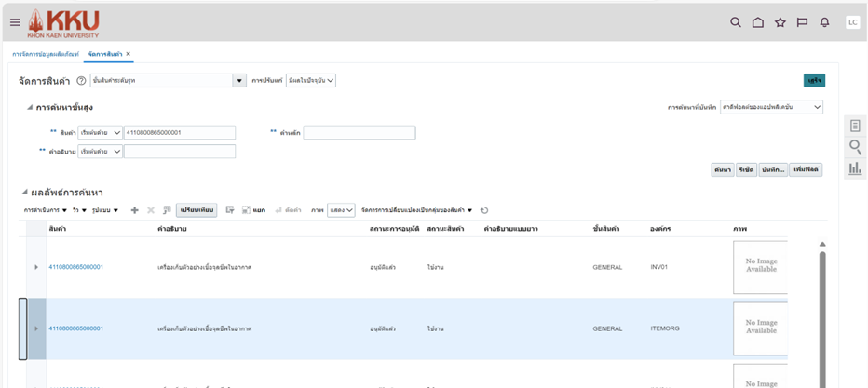The image size is (868, 388).
Task: Open item link 4110800865000001 in ITEMORG row
Action: pos(75,328)
